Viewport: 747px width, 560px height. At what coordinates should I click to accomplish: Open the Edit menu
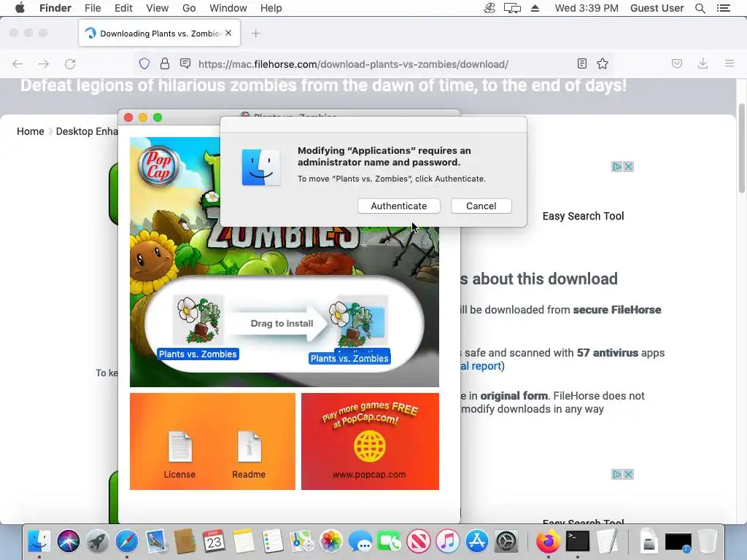coord(123,8)
